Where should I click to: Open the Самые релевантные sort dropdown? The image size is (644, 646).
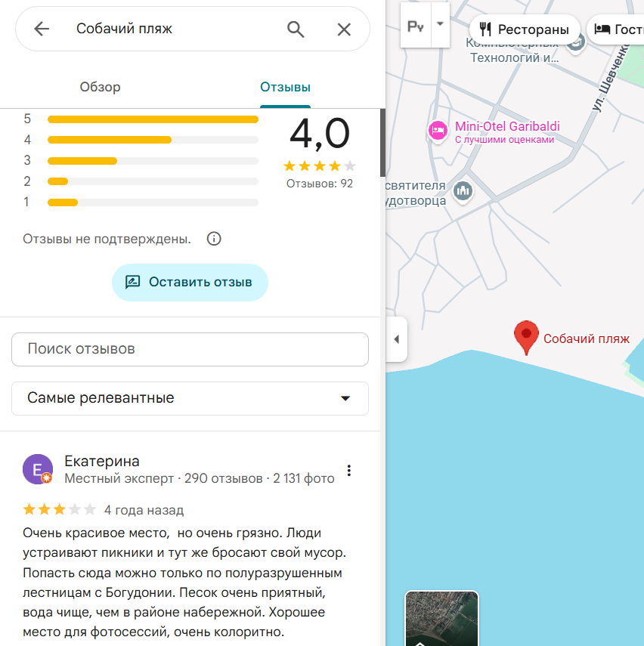[190, 398]
